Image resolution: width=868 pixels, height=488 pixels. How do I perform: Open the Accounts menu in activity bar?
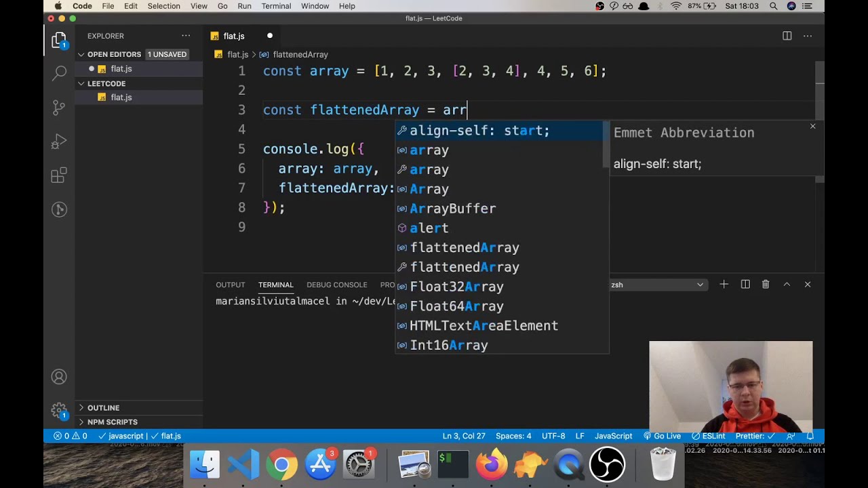point(59,377)
